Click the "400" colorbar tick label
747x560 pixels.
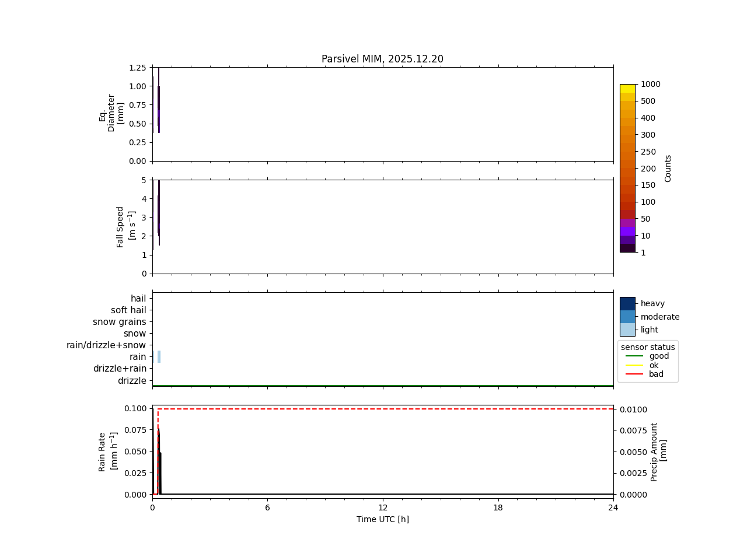tap(648, 118)
